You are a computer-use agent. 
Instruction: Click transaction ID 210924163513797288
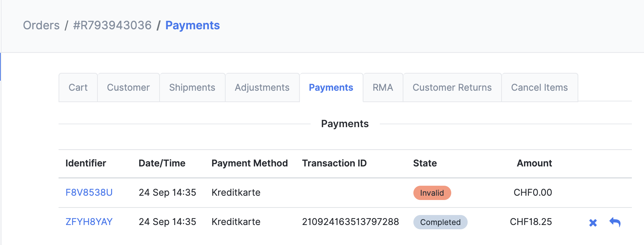pyautogui.click(x=350, y=222)
